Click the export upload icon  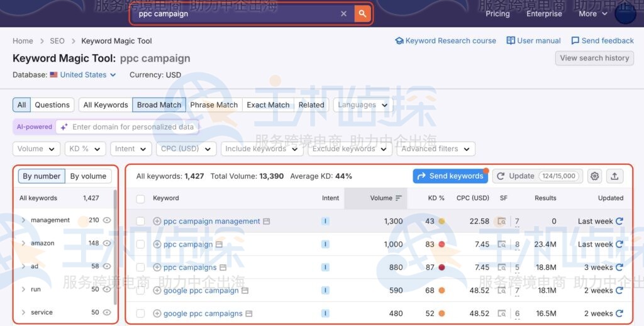pos(614,176)
